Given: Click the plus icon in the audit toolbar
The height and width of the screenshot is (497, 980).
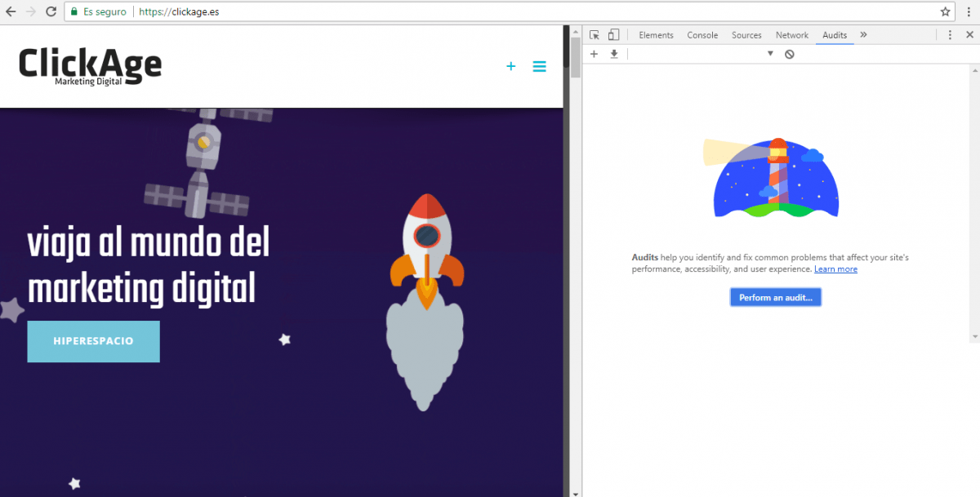Looking at the screenshot, I should click(x=595, y=54).
